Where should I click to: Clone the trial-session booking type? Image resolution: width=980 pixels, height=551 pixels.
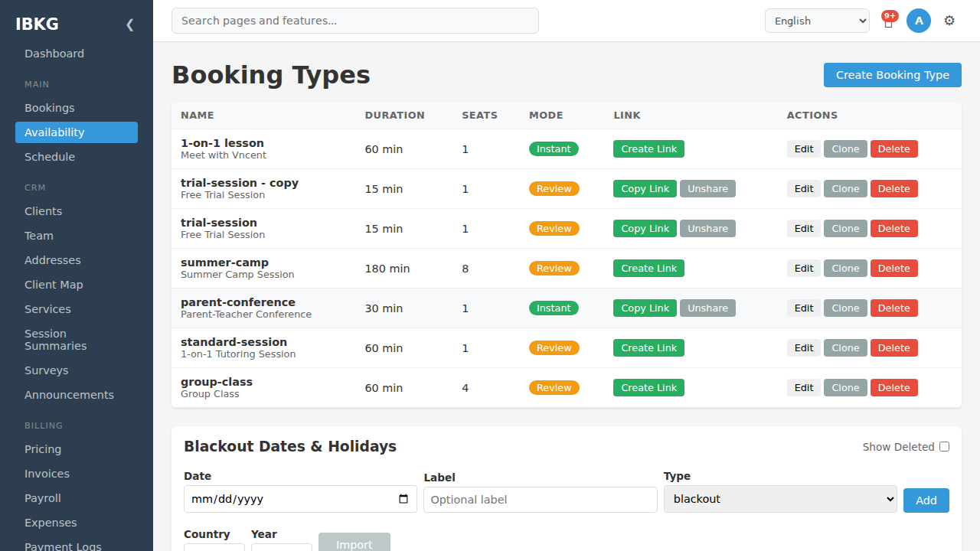point(845,229)
